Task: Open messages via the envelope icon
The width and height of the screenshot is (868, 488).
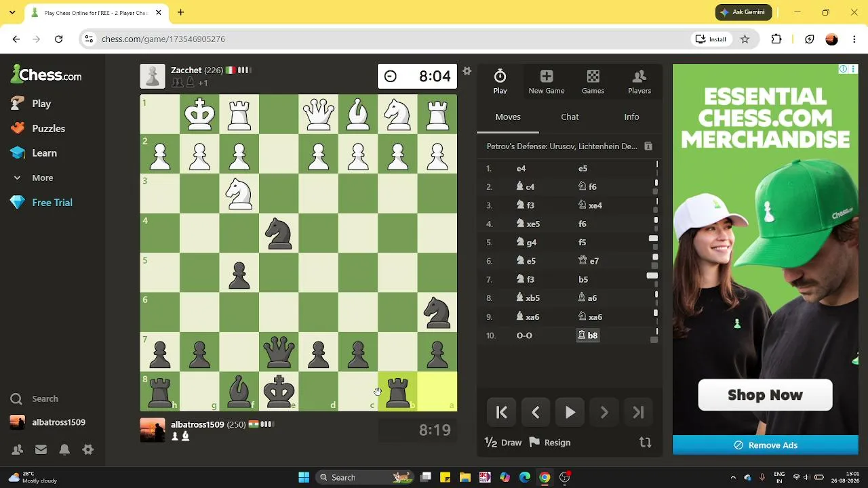Action: [x=41, y=449]
